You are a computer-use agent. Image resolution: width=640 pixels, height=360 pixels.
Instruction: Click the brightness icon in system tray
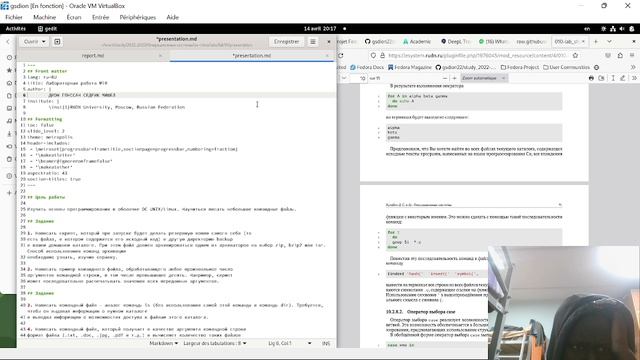click(x=604, y=29)
